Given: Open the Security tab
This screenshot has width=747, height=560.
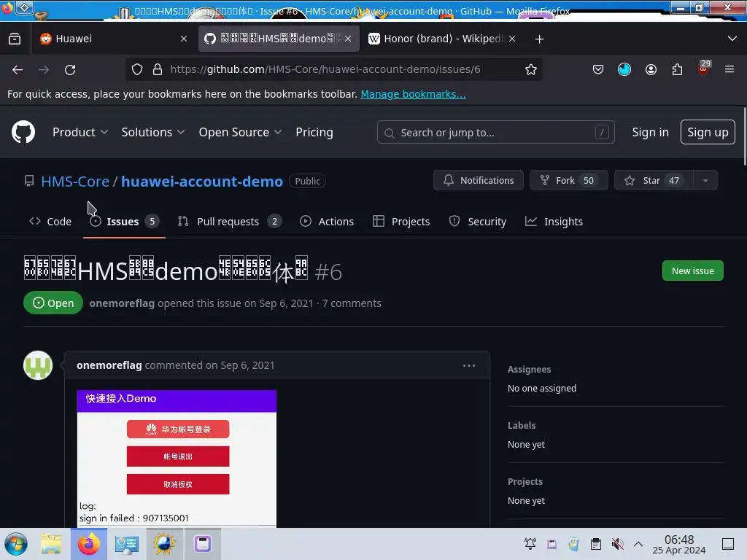Looking at the screenshot, I should 478,222.
